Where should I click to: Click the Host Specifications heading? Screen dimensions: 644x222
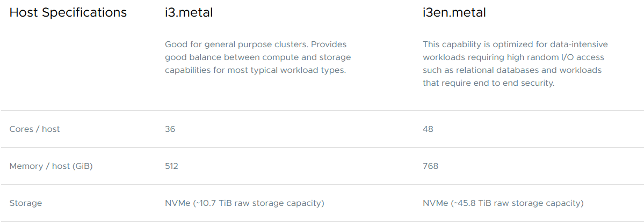pos(68,13)
